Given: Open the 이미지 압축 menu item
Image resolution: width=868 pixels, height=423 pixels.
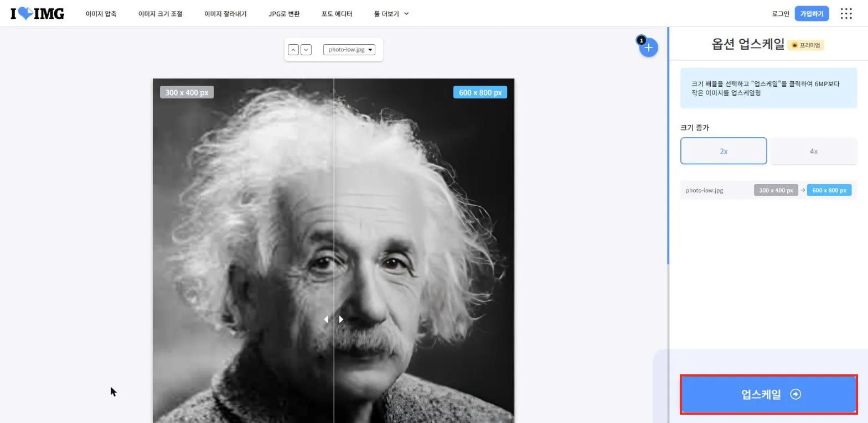Looking at the screenshot, I should click(101, 14).
